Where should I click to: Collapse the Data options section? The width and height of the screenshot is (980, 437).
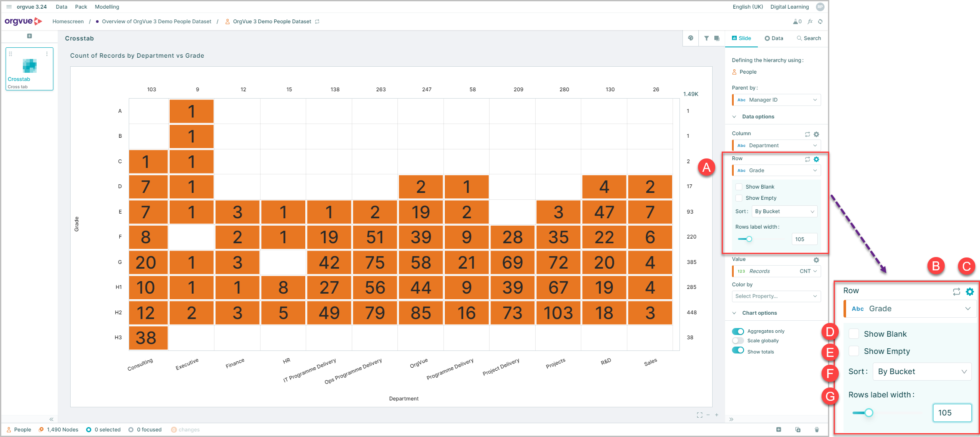click(x=754, y=117)
